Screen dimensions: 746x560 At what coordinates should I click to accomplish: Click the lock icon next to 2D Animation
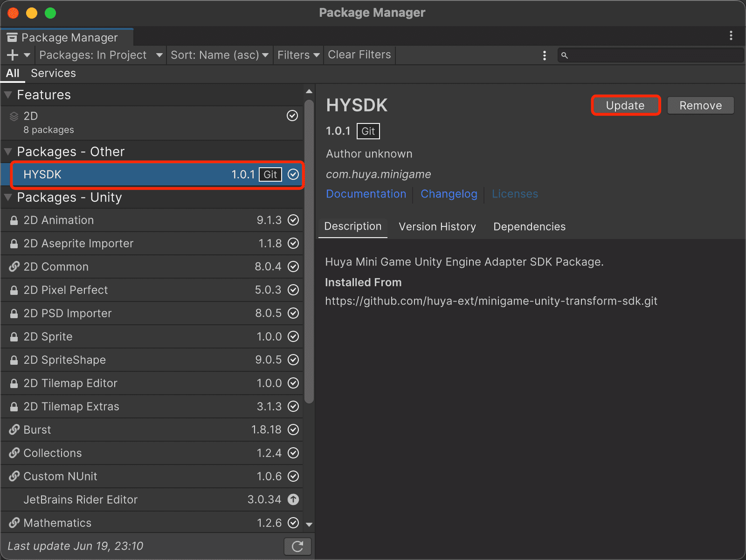click(14, 220)
